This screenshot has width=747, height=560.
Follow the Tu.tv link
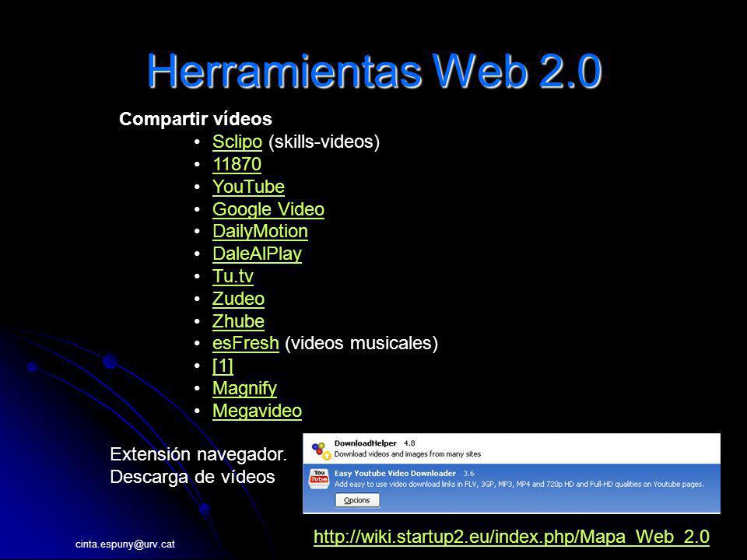coord(233,276)
